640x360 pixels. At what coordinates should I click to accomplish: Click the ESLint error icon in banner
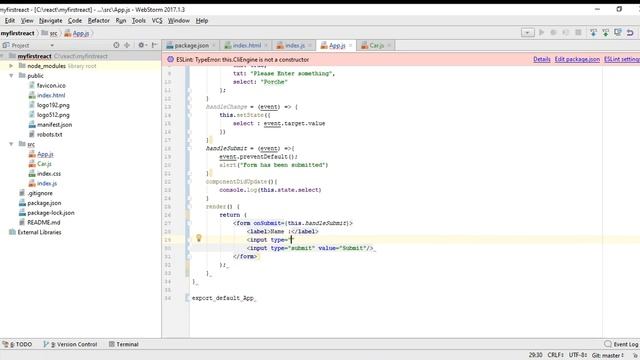(171, 60)
